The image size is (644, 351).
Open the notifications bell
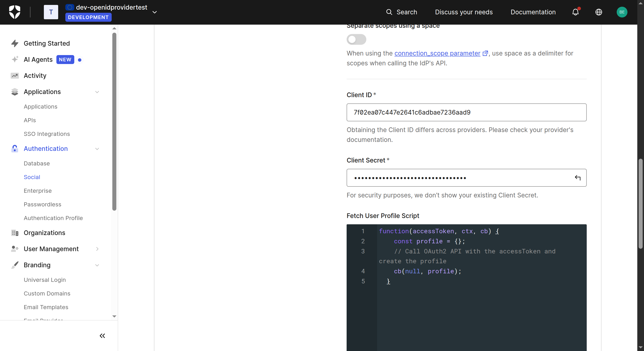[x=576, y=12]
